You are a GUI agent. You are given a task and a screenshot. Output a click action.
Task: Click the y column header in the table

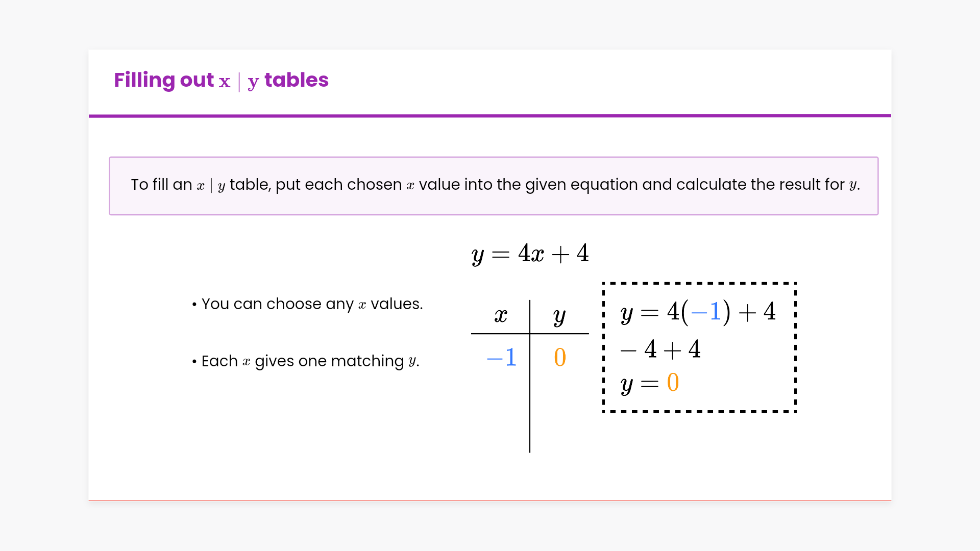[559, 317]
